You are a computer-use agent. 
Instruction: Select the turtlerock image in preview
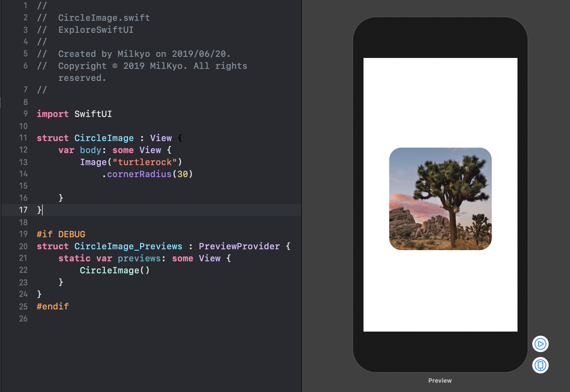440,199
